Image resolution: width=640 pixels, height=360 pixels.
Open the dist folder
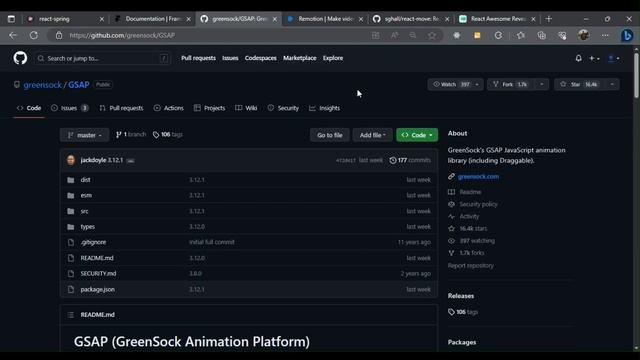click(x=85, y=180)
